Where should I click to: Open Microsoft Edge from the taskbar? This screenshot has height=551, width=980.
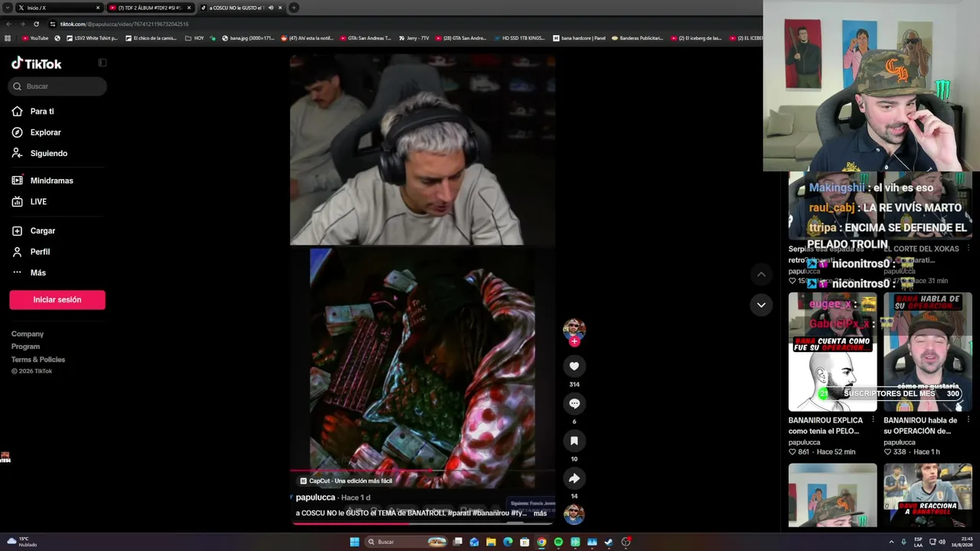click(508, 542)
